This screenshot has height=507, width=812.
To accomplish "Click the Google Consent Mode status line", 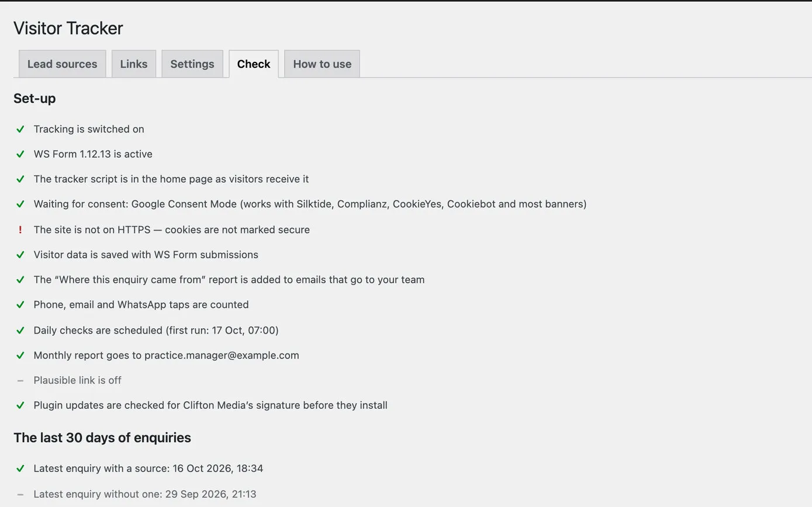I will (310, 204).
